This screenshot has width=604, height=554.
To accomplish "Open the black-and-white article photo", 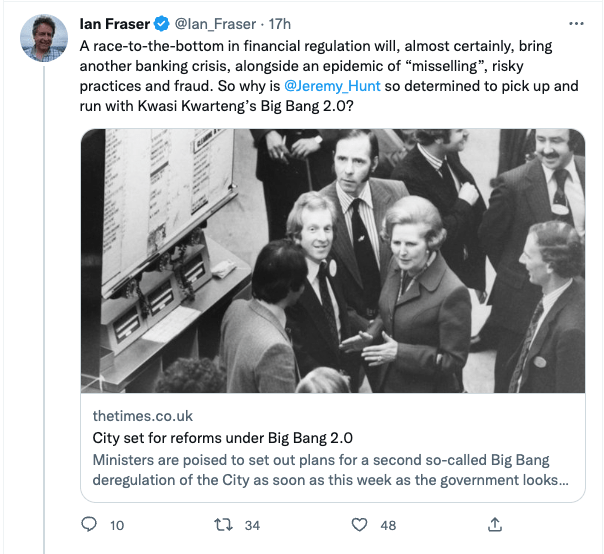I will [333, 260].
